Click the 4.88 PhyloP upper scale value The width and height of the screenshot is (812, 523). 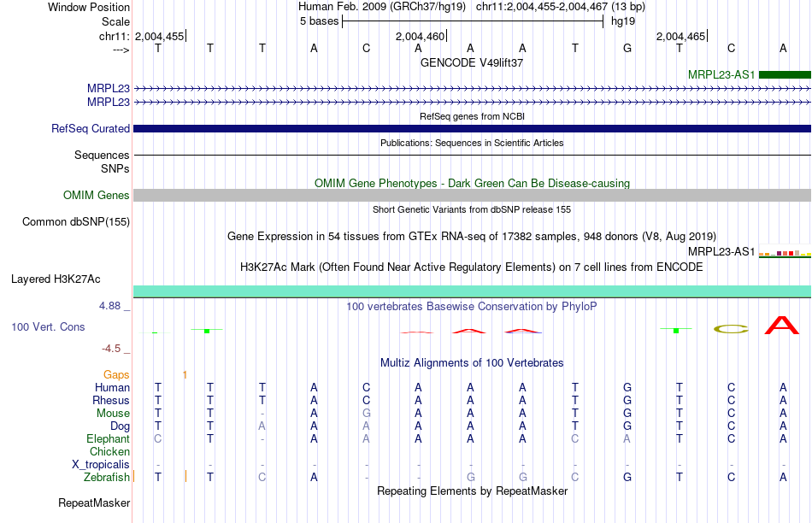pyautogui.click(x=109, y=306)
